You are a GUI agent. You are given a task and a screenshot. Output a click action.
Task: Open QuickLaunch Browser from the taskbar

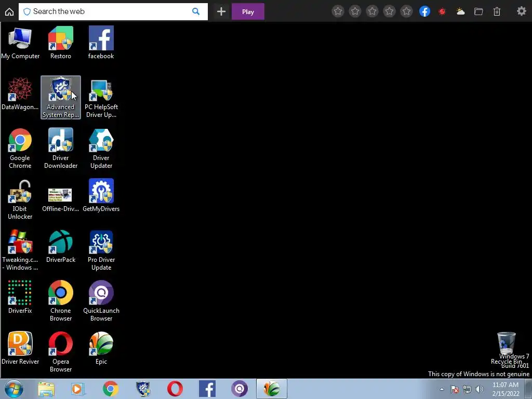(x=239, y=389)
